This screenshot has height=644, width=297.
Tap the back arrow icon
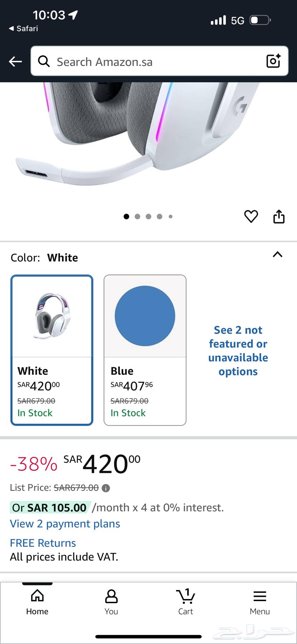pos(15,62)
